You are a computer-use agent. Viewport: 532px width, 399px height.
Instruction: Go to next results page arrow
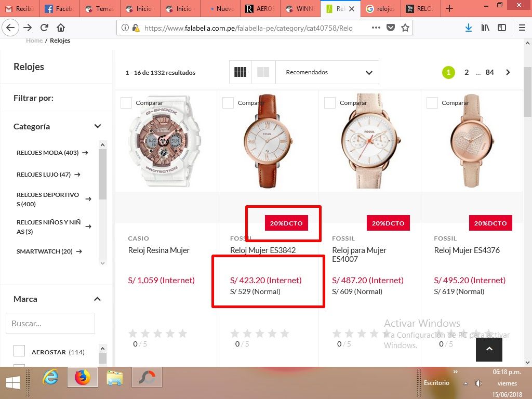pos(508,72)
